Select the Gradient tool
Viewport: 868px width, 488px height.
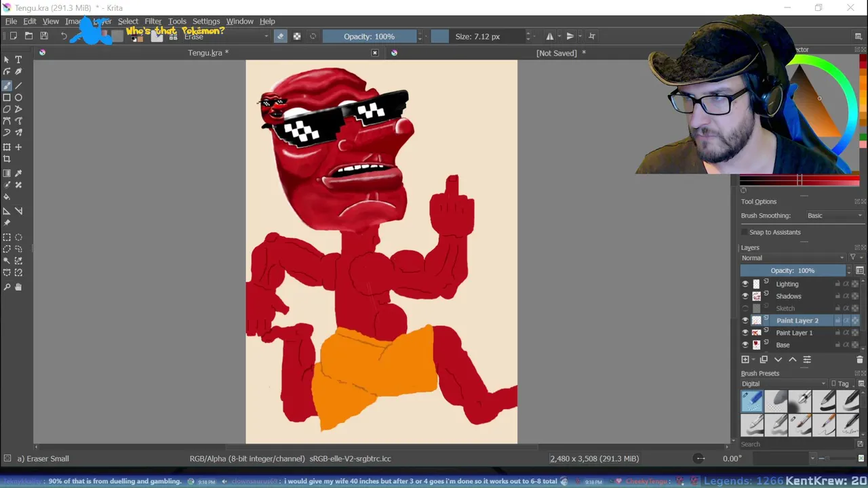coord(7,174)
